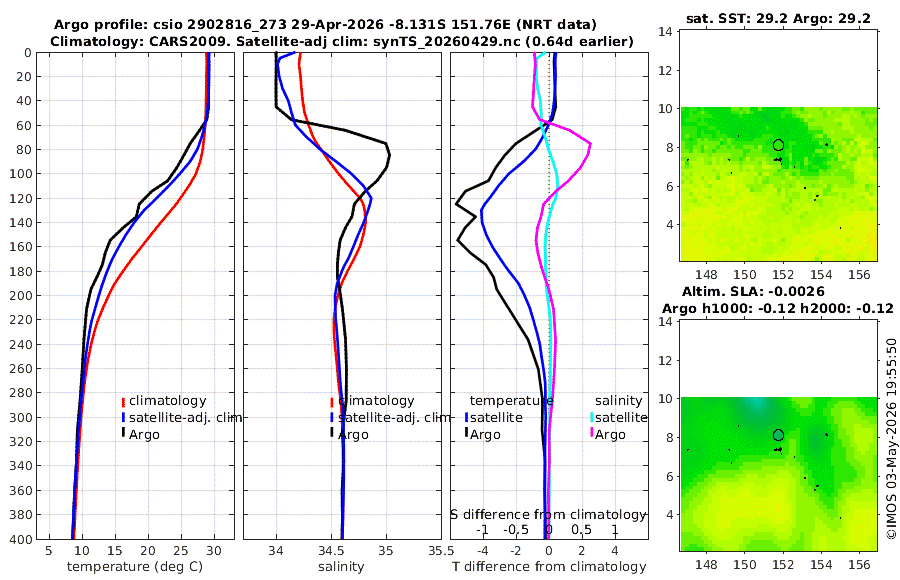Click blue satellite-adj. clim legend marker in temperature panel

tap(123, 417)
